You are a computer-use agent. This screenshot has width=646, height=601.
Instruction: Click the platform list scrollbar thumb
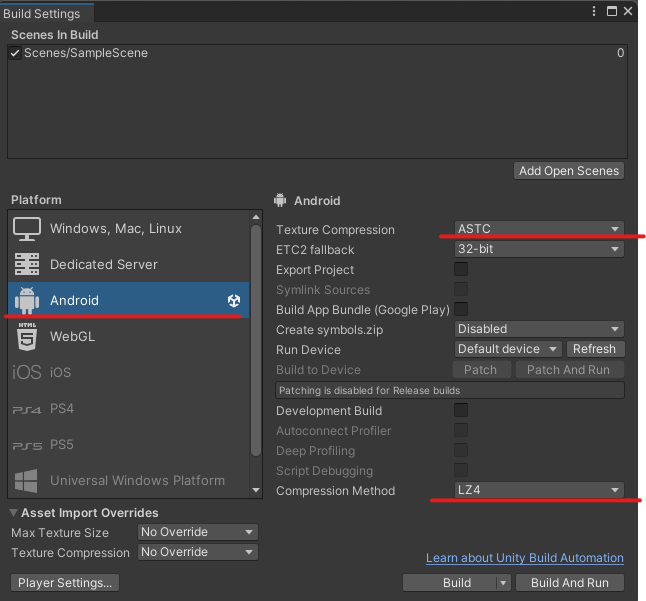click(x=256, y=341)
